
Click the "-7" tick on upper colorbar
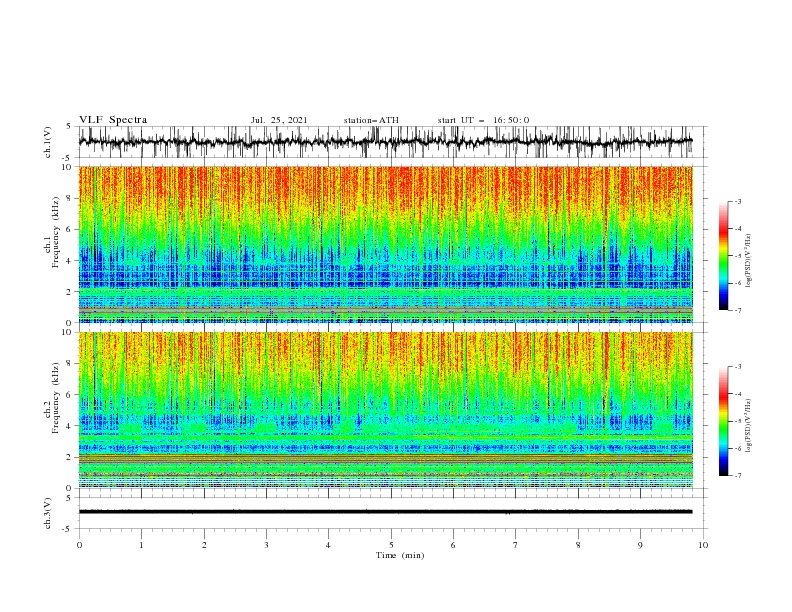[x=737, y=310]
